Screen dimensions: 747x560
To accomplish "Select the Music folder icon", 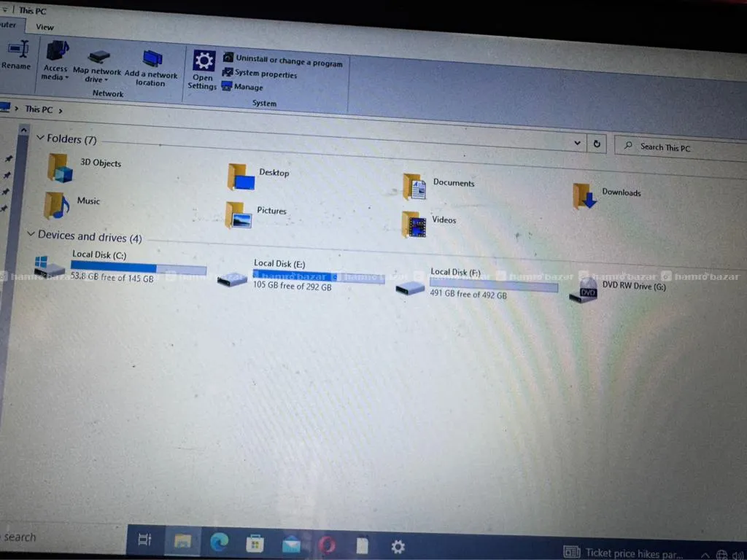I will 57,205.
